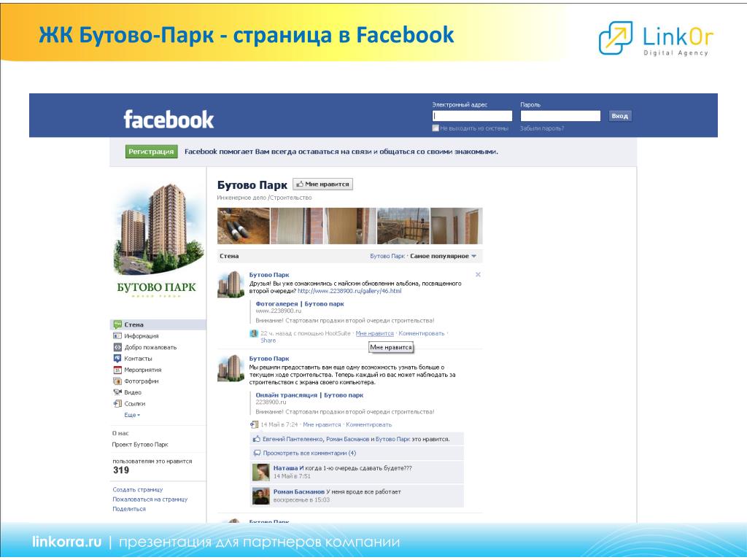Click Share under the first post
The image size is (747, 560).
[268, 341]
